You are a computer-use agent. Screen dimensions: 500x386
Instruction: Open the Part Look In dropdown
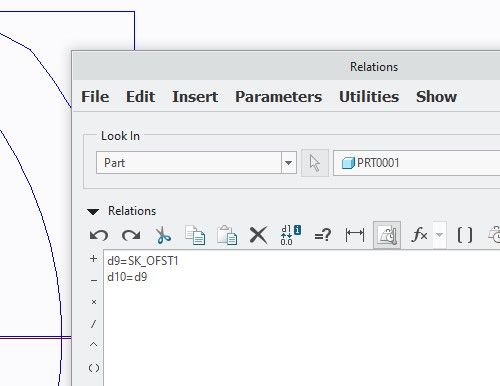tap(196, 163)
